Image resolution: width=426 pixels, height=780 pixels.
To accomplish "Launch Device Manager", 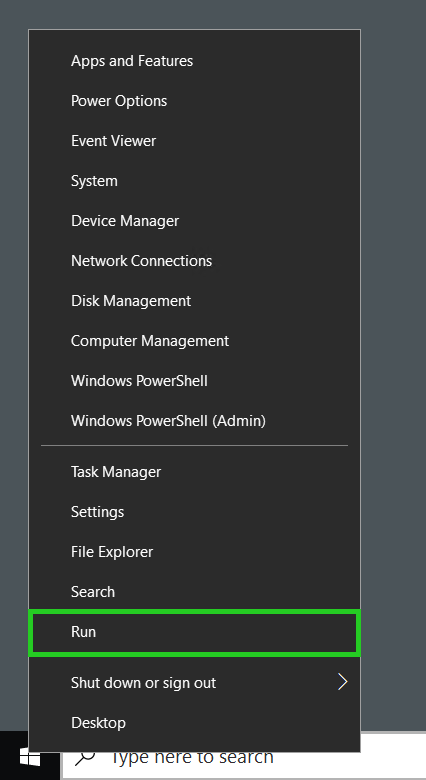I will point(195,221).
